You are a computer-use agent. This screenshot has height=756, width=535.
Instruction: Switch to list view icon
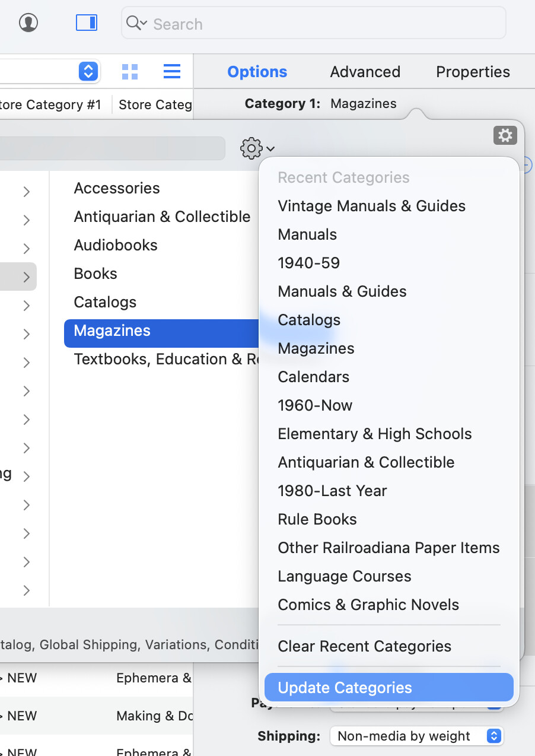tap(172, 72)
